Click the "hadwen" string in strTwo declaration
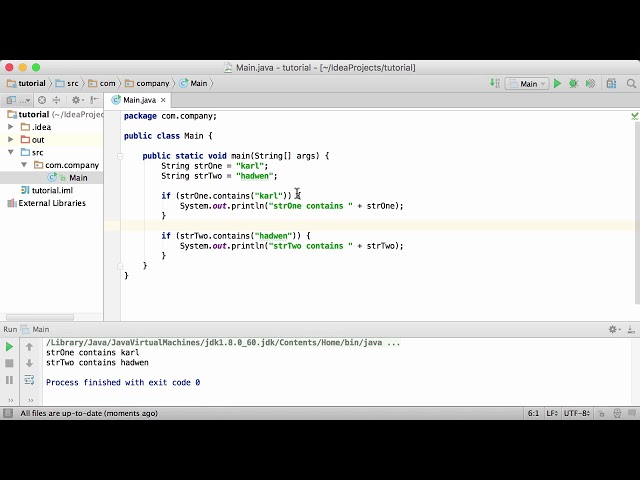 pyautogui.click(x=255, y=176)
